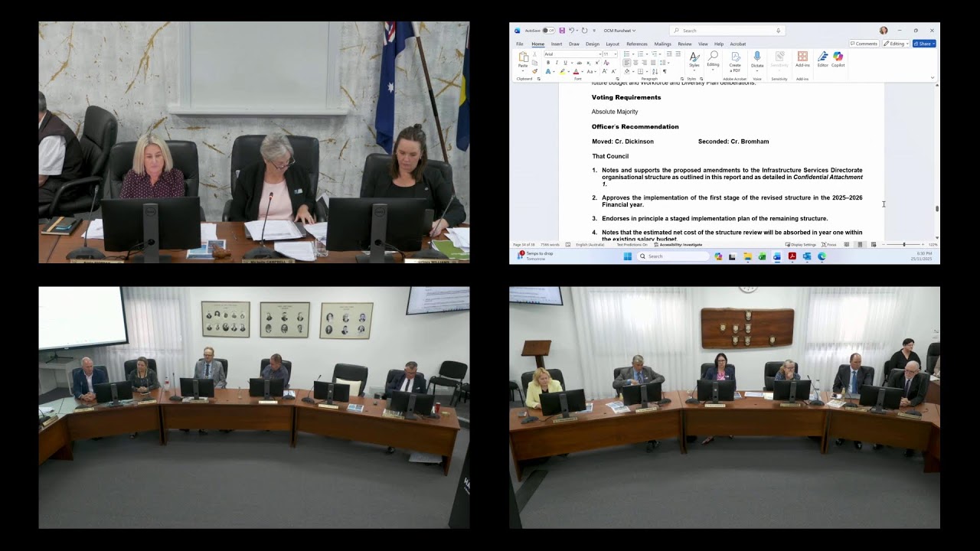
Task: Open the Acrobat tab
Action: [738, 44]
